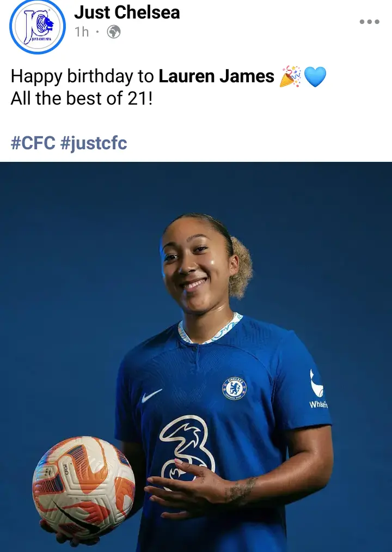Click the Nike swoosh on the jersey
392x552 pixels.
152,396
